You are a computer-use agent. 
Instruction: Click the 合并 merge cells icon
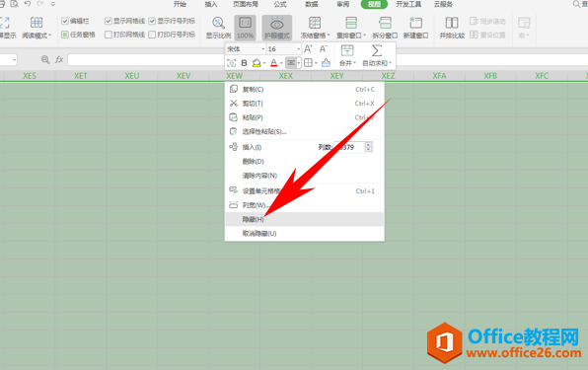tap(347, 50)
